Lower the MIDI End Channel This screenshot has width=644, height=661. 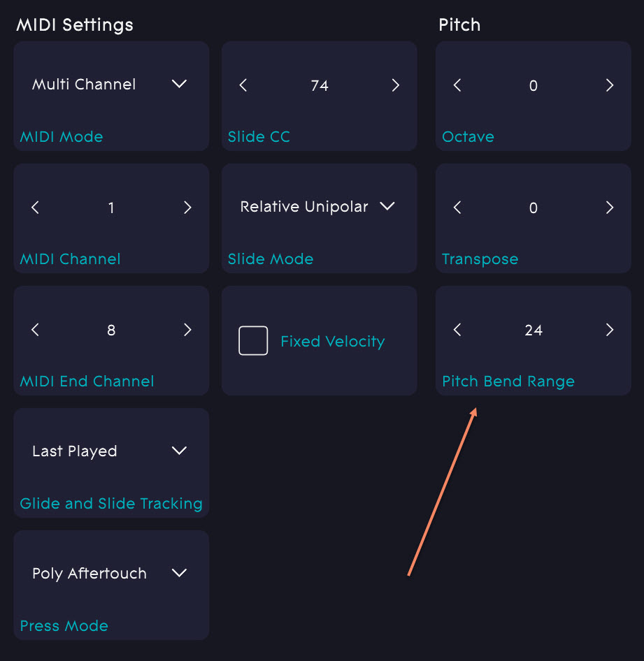[36, 330]
